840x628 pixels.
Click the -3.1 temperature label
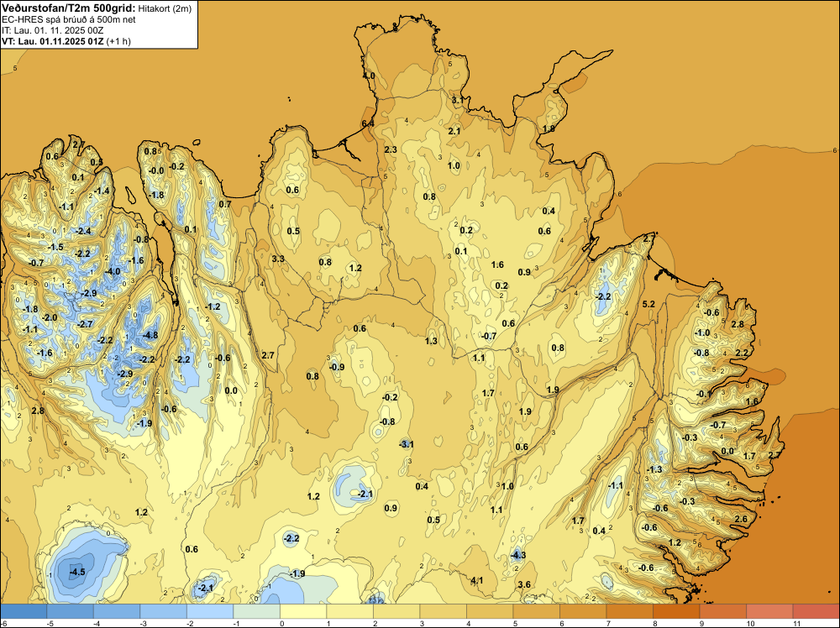(x=406, y=444)
